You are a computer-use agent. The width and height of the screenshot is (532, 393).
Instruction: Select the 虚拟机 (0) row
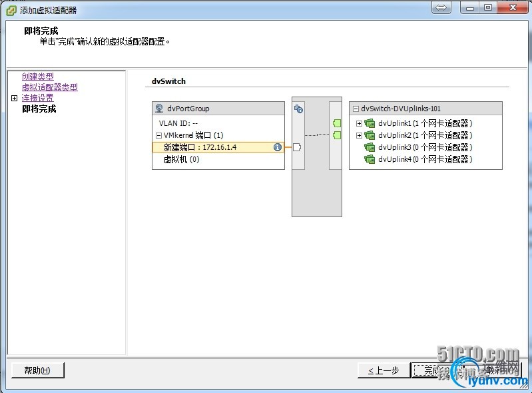point(181,159)
